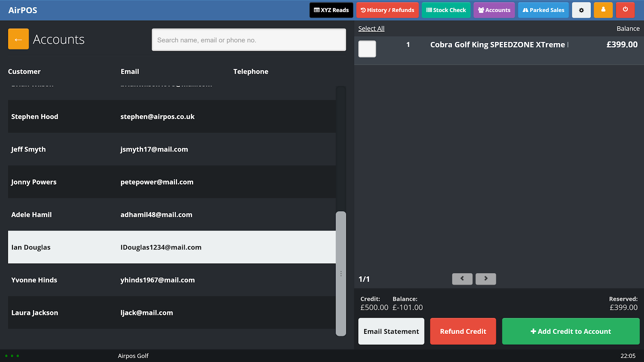Open the settings gear button
This screenshot has width=644, height=362.
coord(581,10)
